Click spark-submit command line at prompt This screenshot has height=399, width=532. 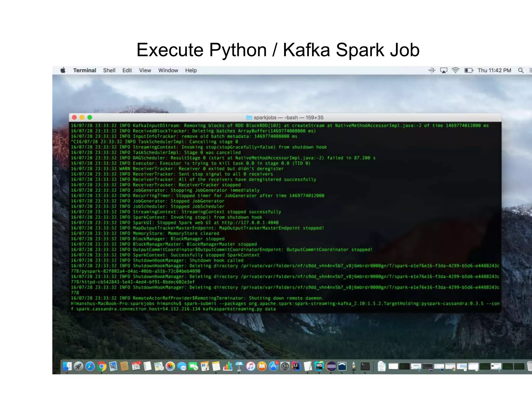coord(285,306)
